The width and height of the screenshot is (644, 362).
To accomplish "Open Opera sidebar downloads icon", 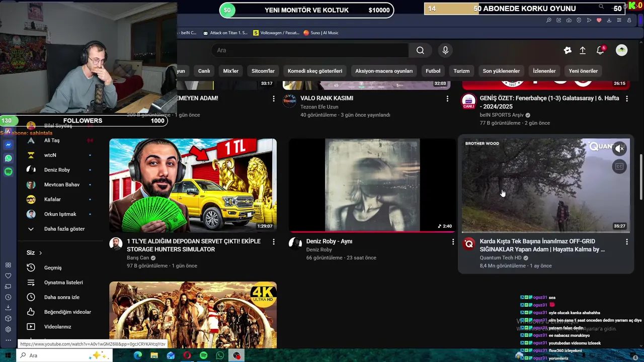I will (8, 308).
